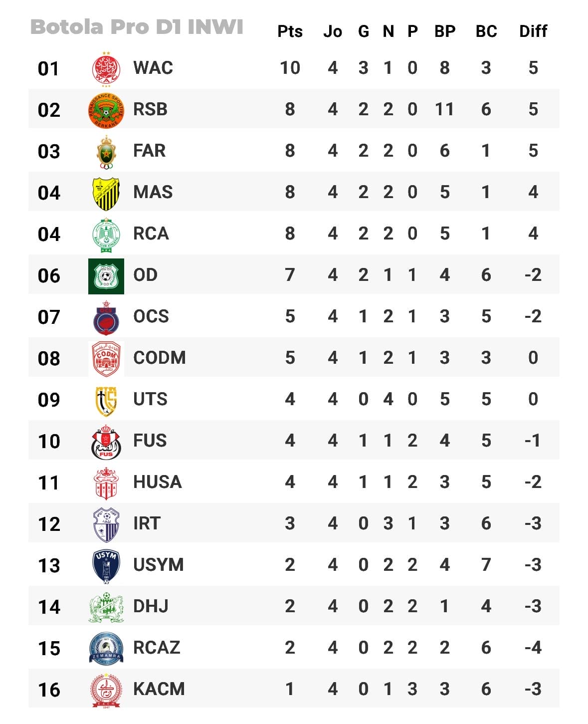Select the FAR team emblem

[106, 152]
